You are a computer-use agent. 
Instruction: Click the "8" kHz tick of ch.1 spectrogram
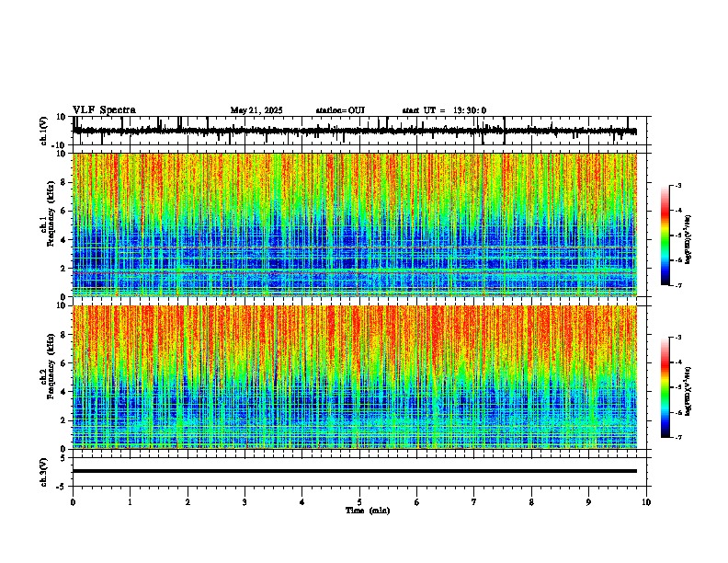click(63, 182)
